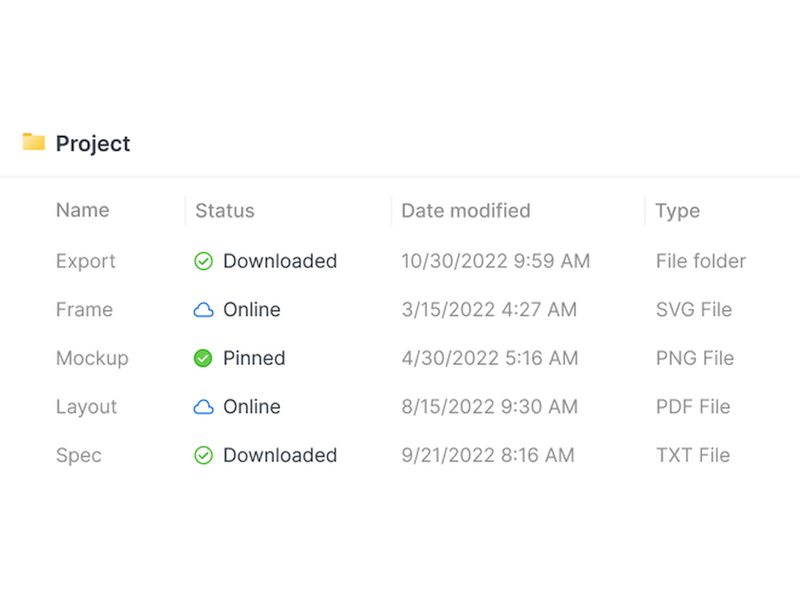Click the blue cloud icon next to Frame
Screen dimensions: 800x600
(x=203, y=309)
